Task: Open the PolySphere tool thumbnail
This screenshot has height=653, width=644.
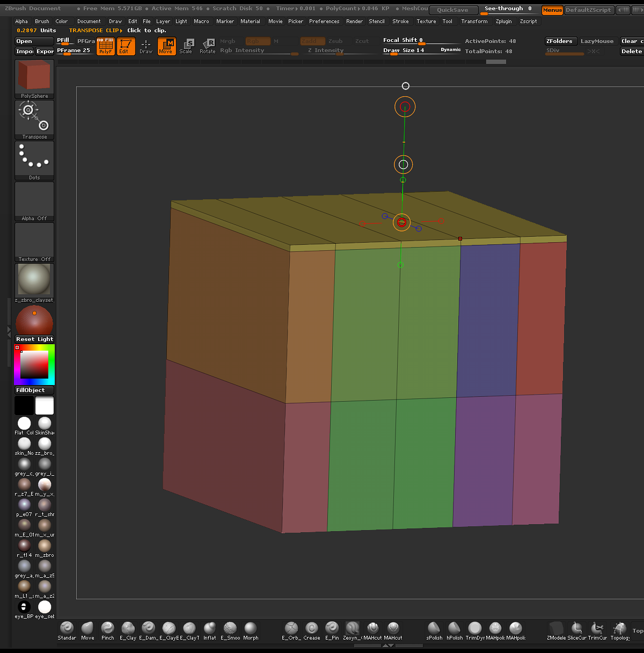Action: click(x=34, y=79)
